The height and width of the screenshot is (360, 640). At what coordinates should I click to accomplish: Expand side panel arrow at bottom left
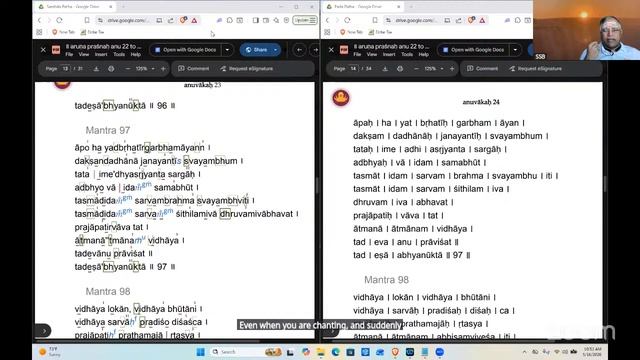(x=43, y=331)
